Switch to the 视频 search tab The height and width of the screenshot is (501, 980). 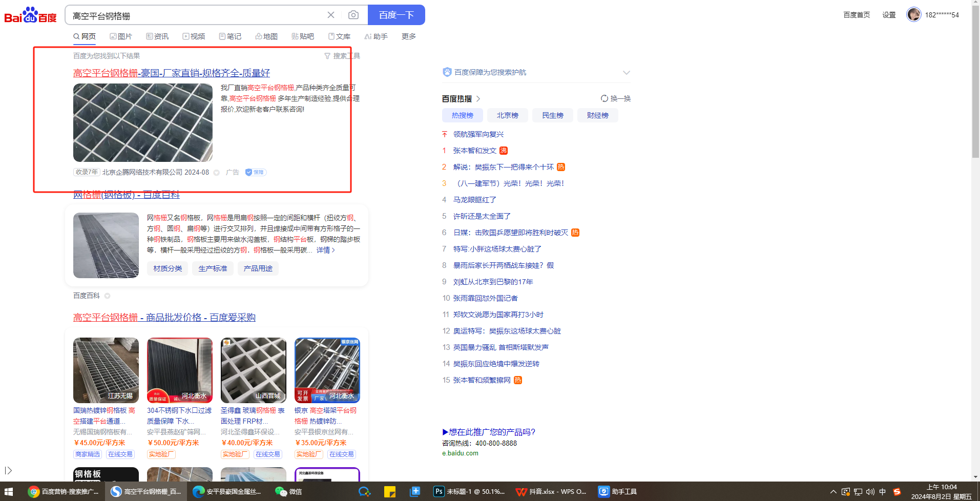point(194,36)
